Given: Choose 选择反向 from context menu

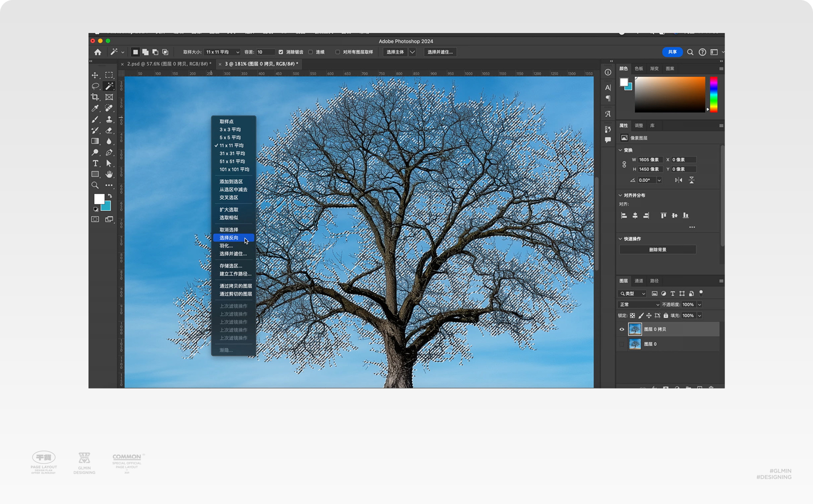Looking at the screenshot, I should pyautogui.click(x=229, y=238).
